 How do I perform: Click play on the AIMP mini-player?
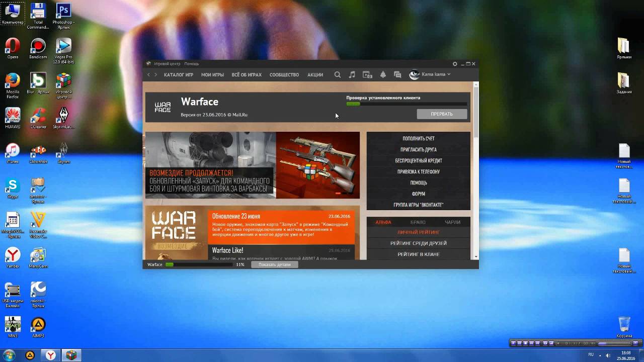[x=513, y=343]
